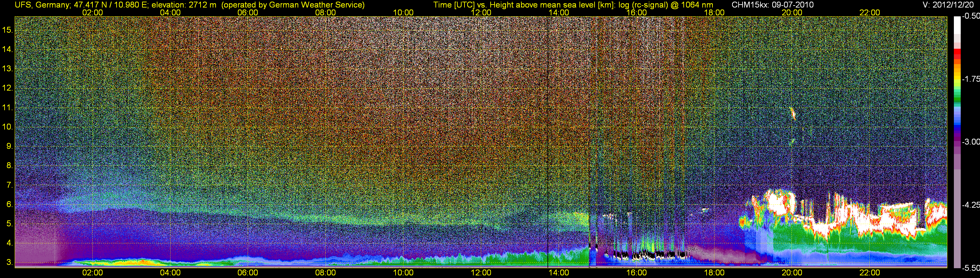Click the '10:00' label on top time axis
Image resolution: width=980 pixels, height=278 pixels.
[403, 12]
